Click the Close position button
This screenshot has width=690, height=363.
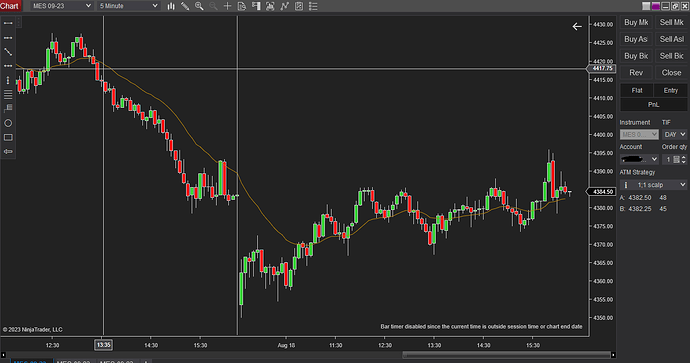tap(671, 73)
